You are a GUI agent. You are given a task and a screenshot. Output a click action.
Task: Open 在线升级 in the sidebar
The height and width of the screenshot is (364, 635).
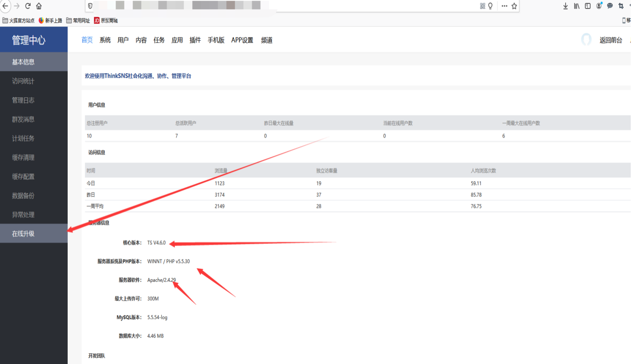tap(34, 233)
